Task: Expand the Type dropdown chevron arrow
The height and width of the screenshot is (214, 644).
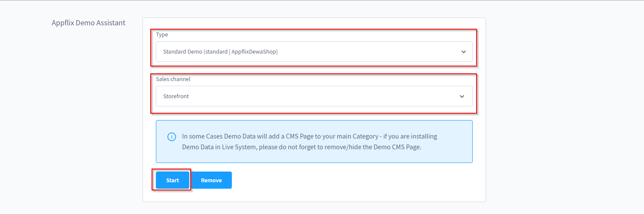Action: 463,52
